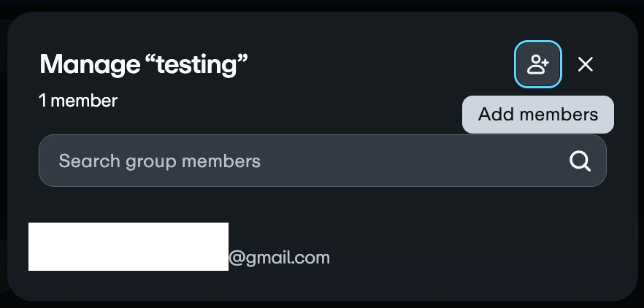Click the "Add members" tooltip label

pyautogui.click(x=538, y=115)
